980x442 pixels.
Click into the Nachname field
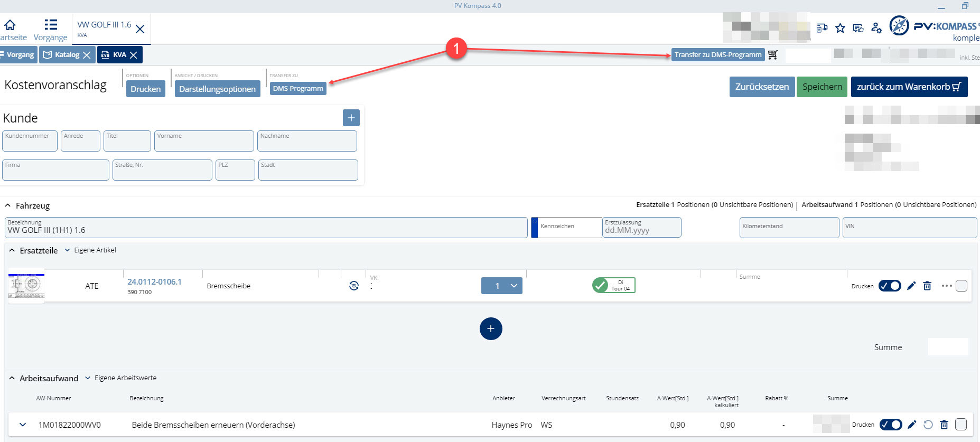[307, 141]
